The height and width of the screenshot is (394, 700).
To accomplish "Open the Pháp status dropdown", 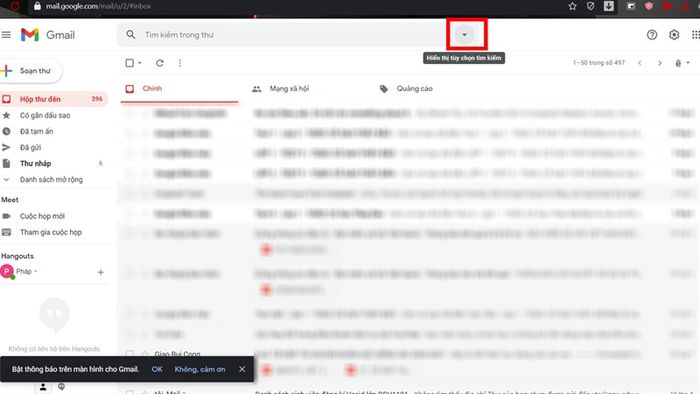I will click(36, 271).
